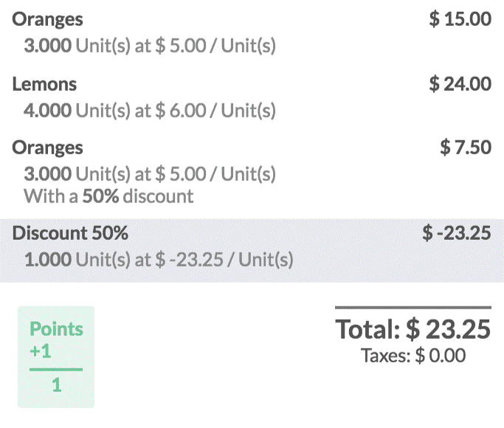Click the $ 24.00 Lemons price
The width and height of the screenshot is (504, 428).
(460, 84)
